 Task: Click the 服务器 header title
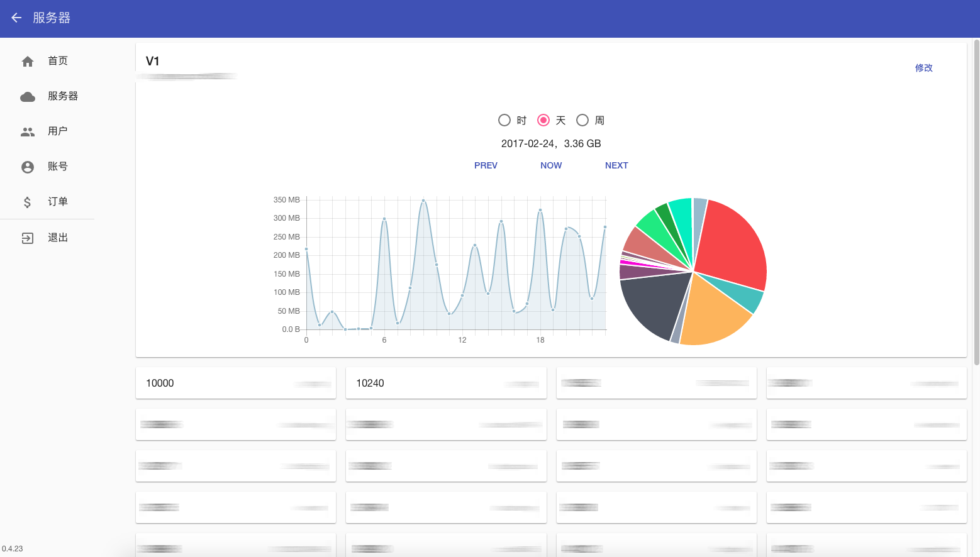click(x=52, y=18)
